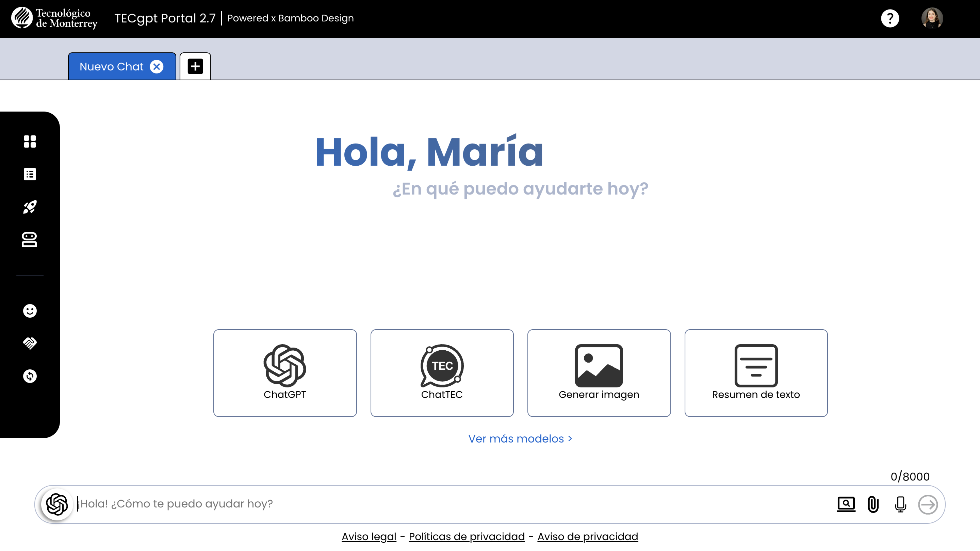Expand Ver más modelos link
The image size is (980, 551).
520,438
